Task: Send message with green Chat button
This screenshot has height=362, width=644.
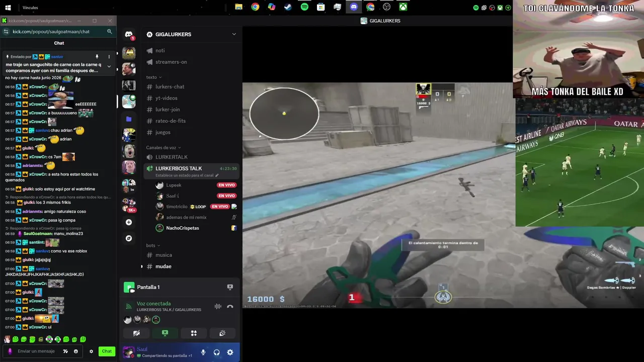Action: [x=107, y=351]
